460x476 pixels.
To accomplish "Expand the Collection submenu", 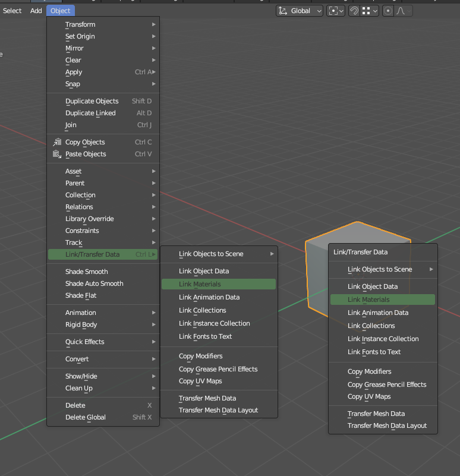I will [103, 195].
